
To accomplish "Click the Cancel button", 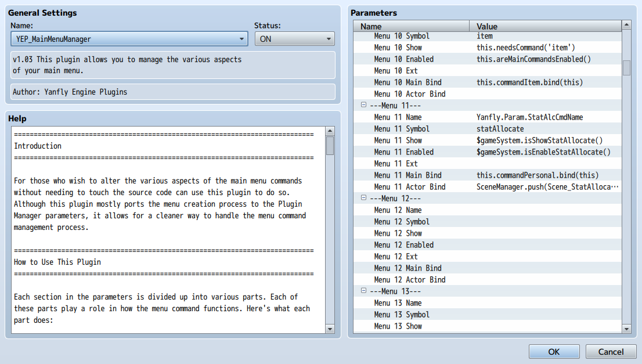I will point(611,352).
